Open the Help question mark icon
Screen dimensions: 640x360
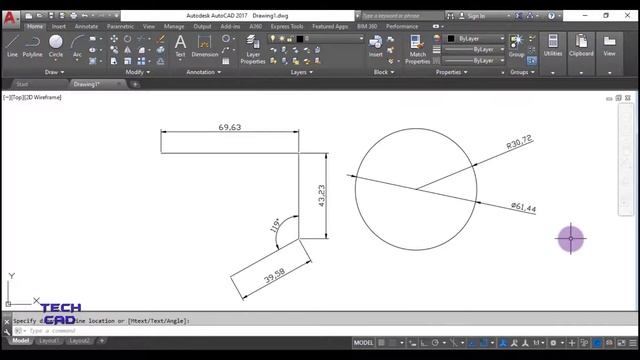point(551,16)
